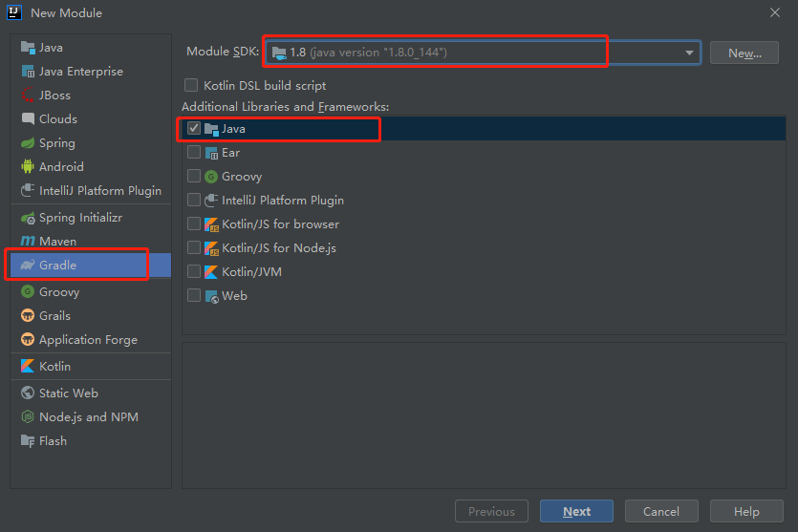Screen dimensions: 798x532
Task: Select the Clouds speech-bubble icon
Action: point(28,118)
